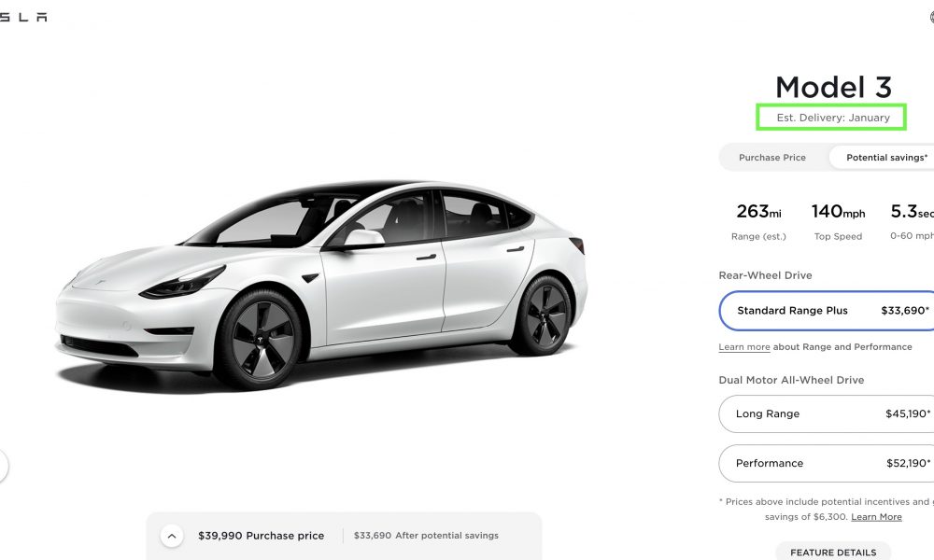
Task: Click the FEATURE DETAILS button
Action: tap(833, 553)
